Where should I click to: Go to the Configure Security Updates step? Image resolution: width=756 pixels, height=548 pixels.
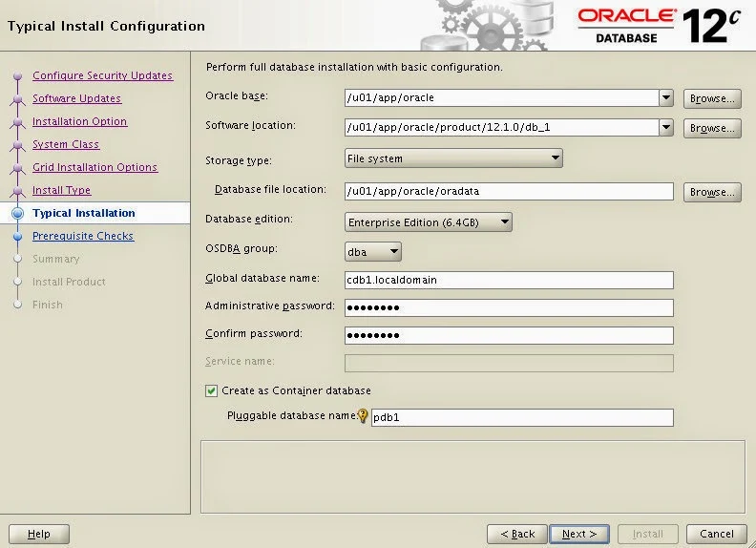103,75
